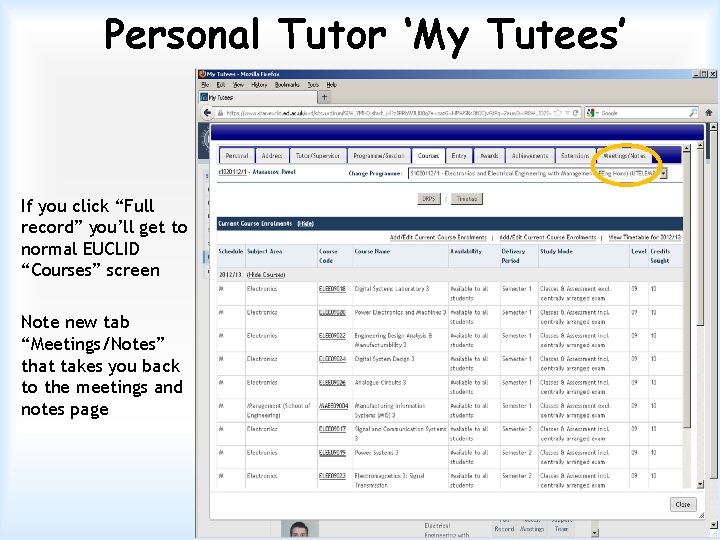The image size is (720, 540).
Task: Click the reload icon in the address bar
Action: [x=575, y=112]
